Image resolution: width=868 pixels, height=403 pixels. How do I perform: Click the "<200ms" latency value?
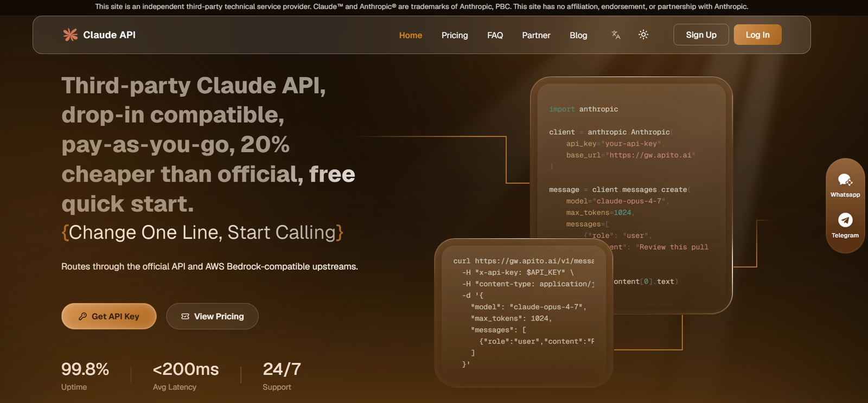point(186,369)
